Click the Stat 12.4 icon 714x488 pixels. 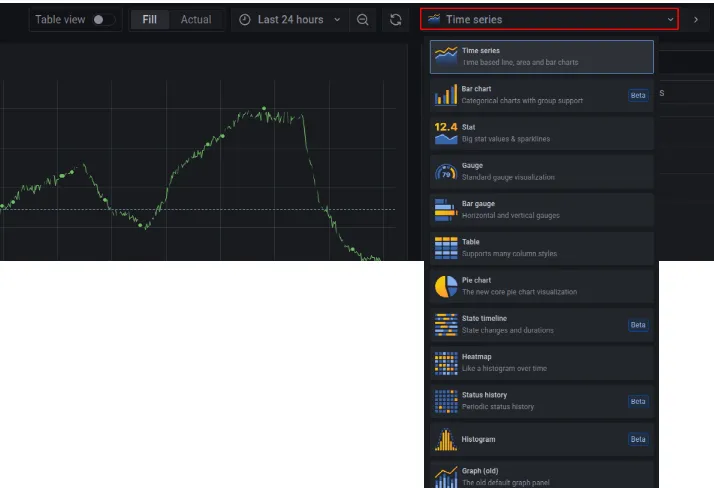pyautogui.click(x=446, y=133)
